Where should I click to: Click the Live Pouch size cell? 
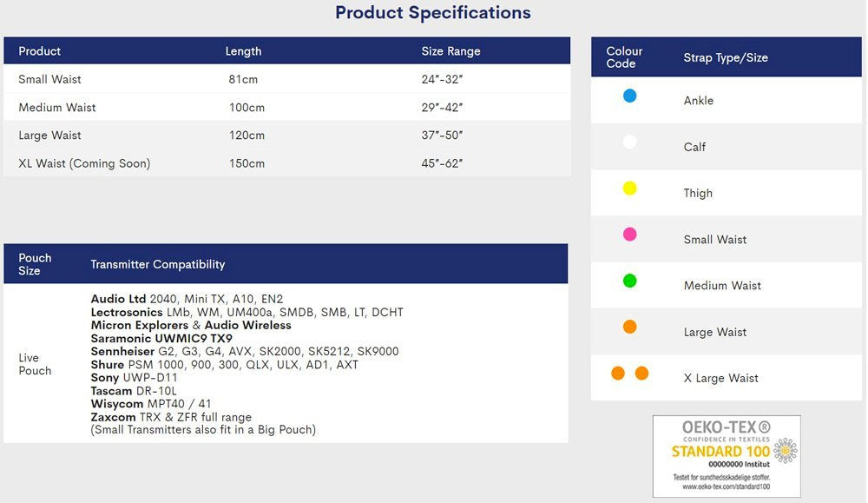click(36, 364)
